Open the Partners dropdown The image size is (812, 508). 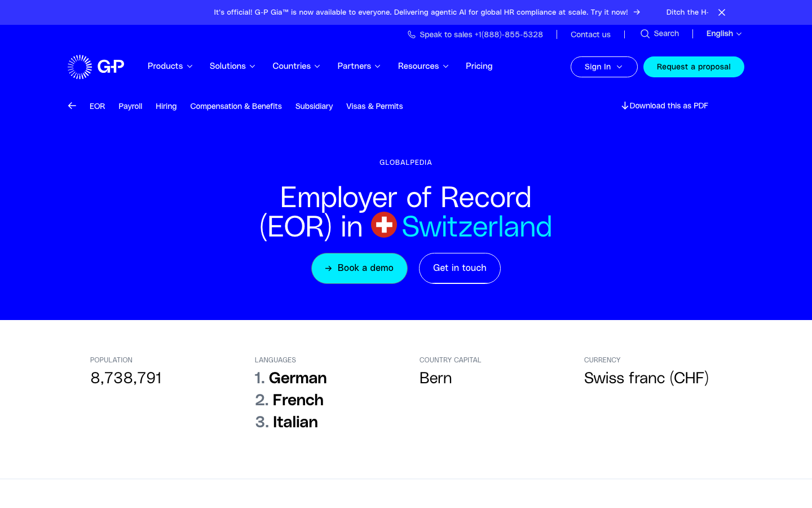pos(359,66)
